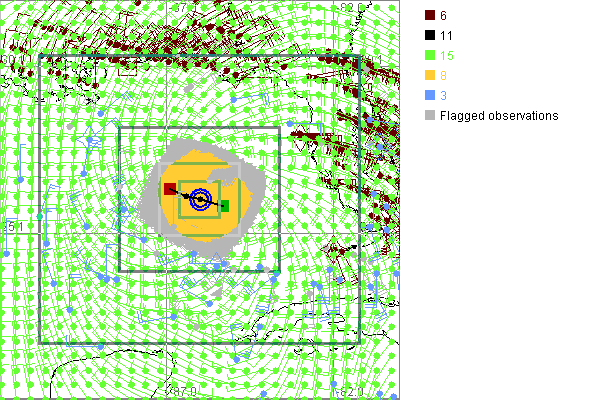Screen dimensions: 600x400
Task: Click the -82.0 longitude label at bottom
Action: [x=353, y=391]
